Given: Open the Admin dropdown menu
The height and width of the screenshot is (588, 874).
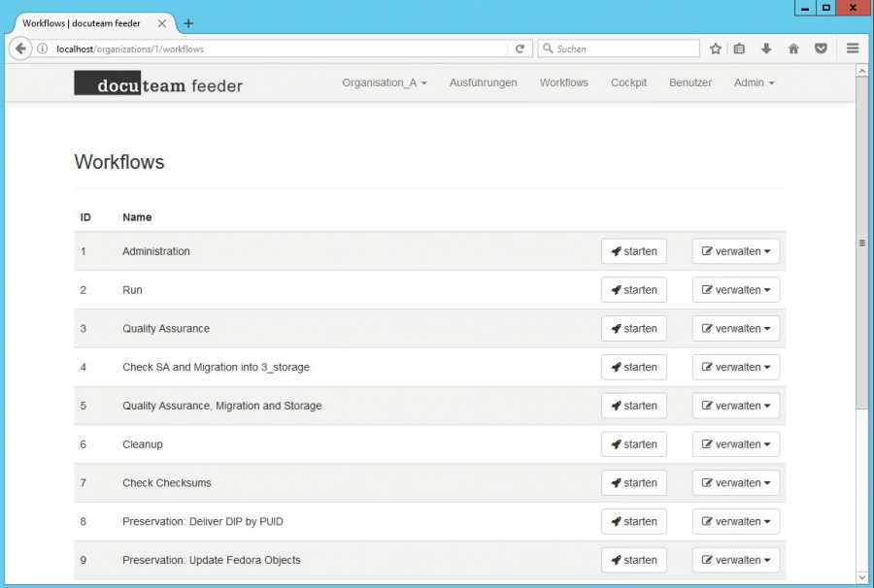Looking at the screenshot, I should [754, 82].
